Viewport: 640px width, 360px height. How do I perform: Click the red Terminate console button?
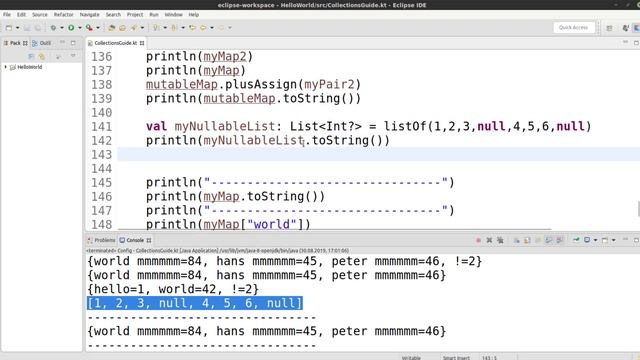pyautogui.click(x=478, y=240)
